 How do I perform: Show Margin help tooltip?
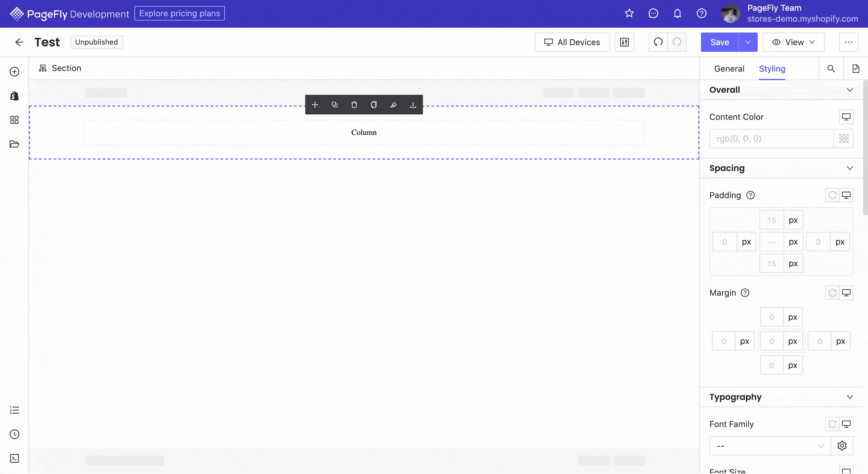tap(745, 293)
